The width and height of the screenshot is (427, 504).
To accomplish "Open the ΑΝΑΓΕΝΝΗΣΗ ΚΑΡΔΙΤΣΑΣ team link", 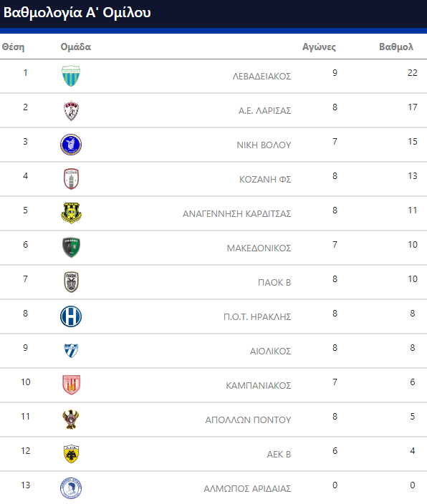I will coord(237,213).
